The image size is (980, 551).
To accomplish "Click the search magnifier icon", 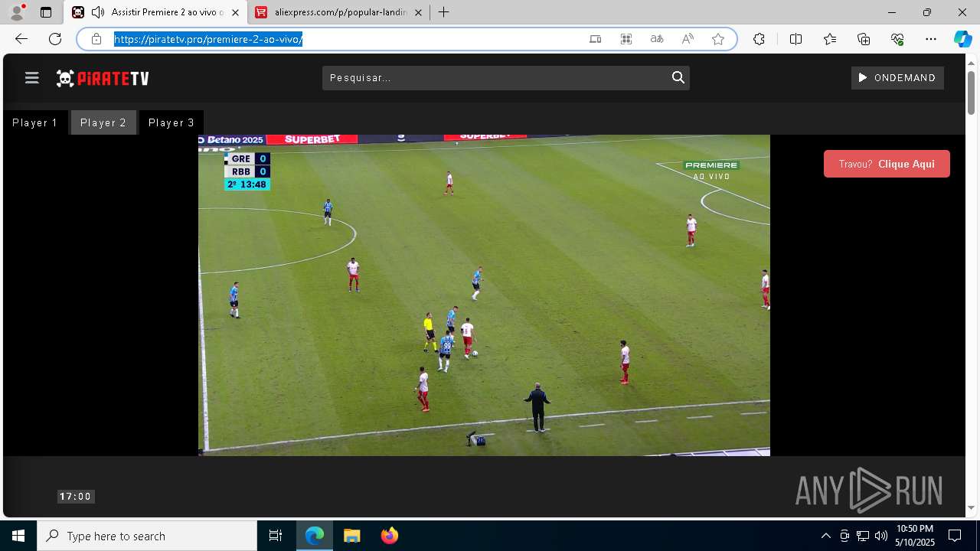I will click(x=678, y=77).
